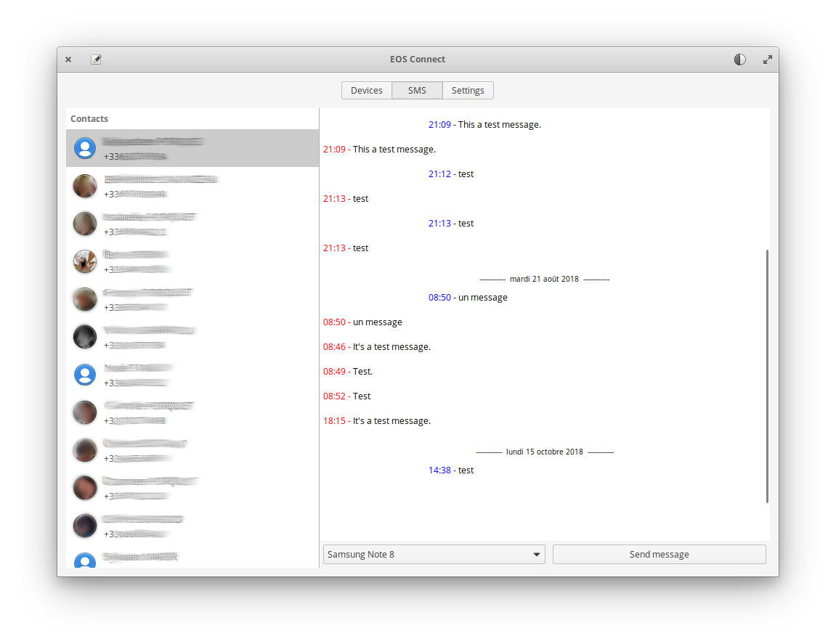Open the Samsung Note 8 device dropdown
The height and width of the screenshot is (644, 836).
click(434, 555)
